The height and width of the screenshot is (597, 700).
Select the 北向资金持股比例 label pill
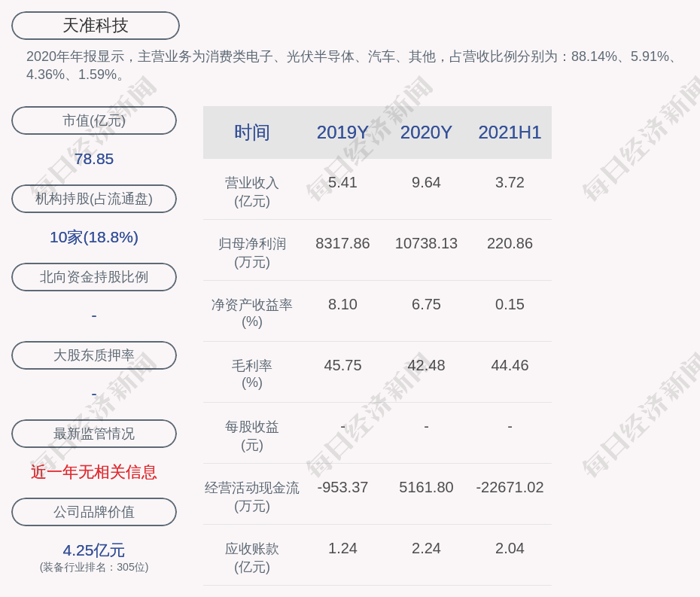(x=94, y=277)
